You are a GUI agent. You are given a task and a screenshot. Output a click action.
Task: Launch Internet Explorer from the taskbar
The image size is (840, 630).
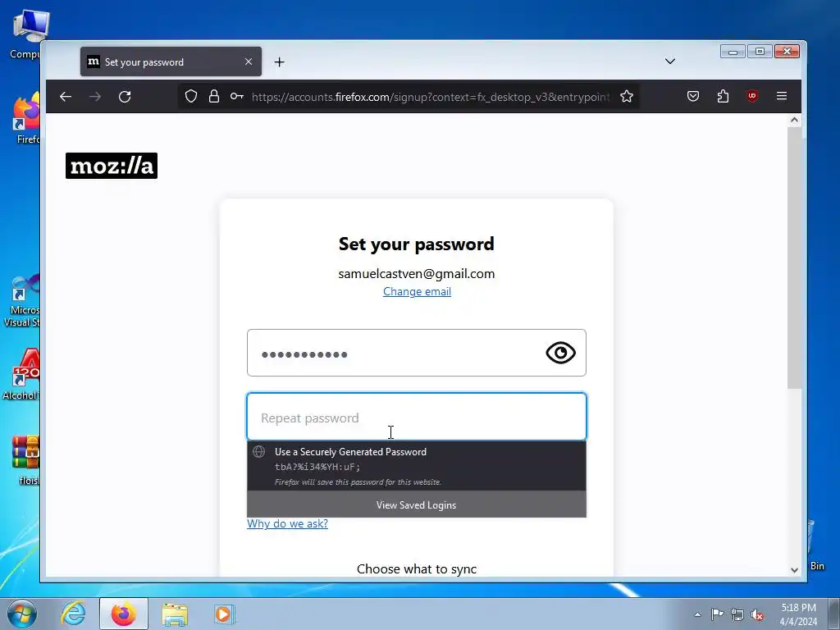(73, 614)
